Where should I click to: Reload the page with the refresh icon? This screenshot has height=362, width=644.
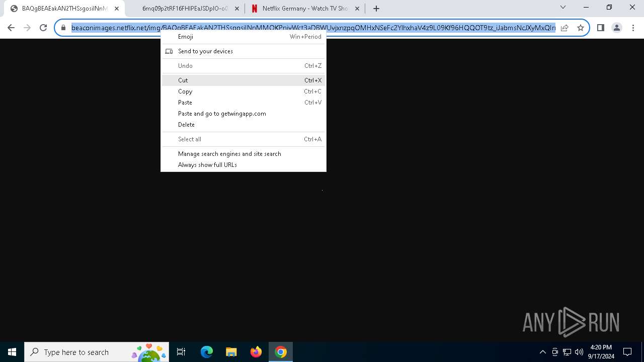(43, 28)
